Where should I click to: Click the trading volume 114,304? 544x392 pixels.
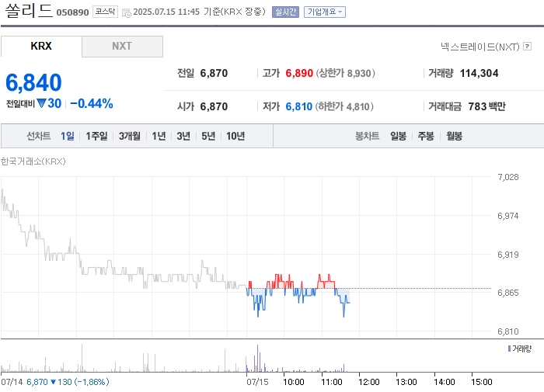(x=479, y=73)
